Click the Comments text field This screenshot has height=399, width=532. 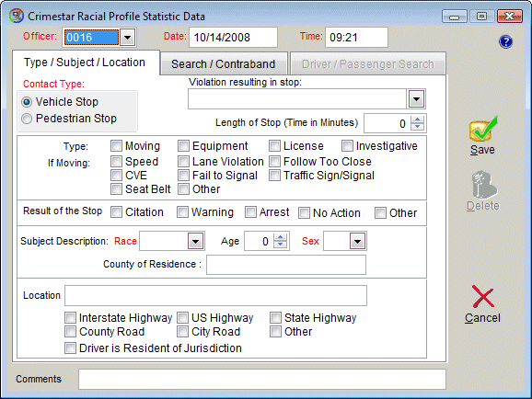tap(262, 380)
